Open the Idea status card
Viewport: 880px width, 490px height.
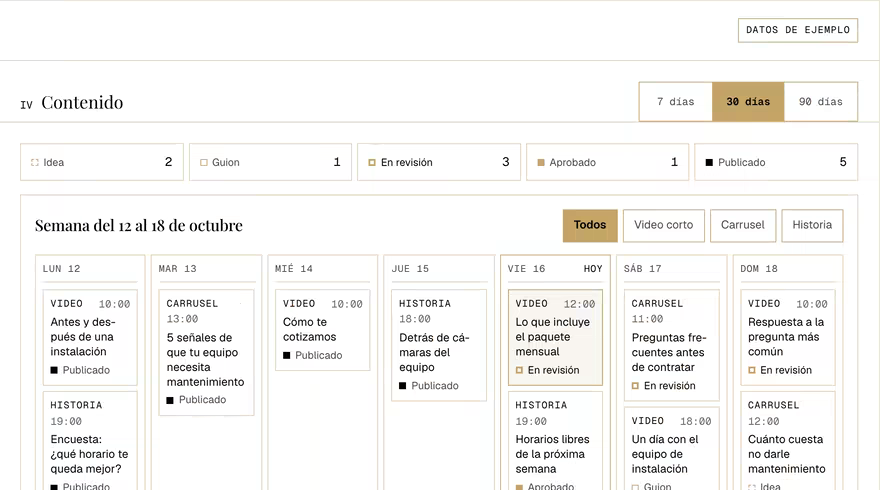102,162
